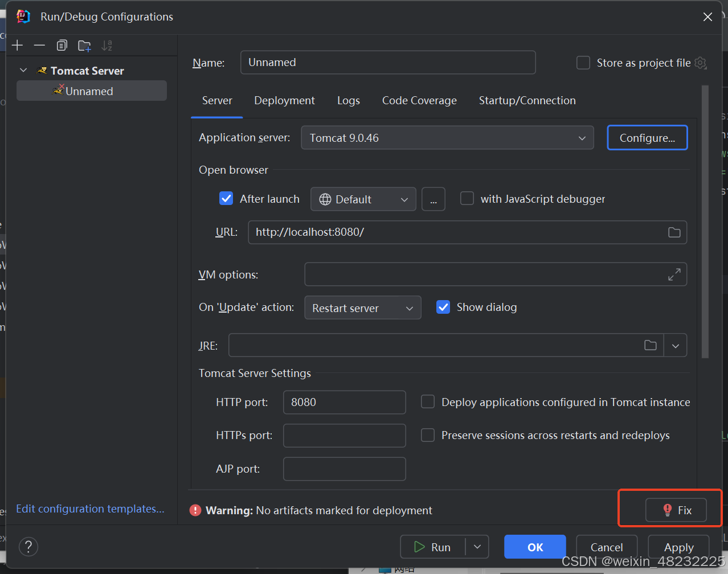This screenshot has height=574, width=728.
Task: Uncheck Show dialog checkbox
Action: (x=443, y=307)
